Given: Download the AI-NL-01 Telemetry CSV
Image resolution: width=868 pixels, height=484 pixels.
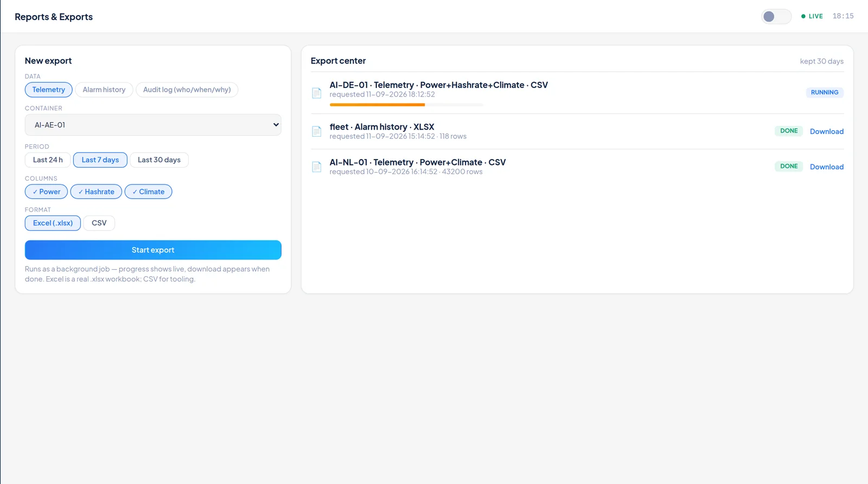Looking at the screenshot, I should tap(827, 167).
